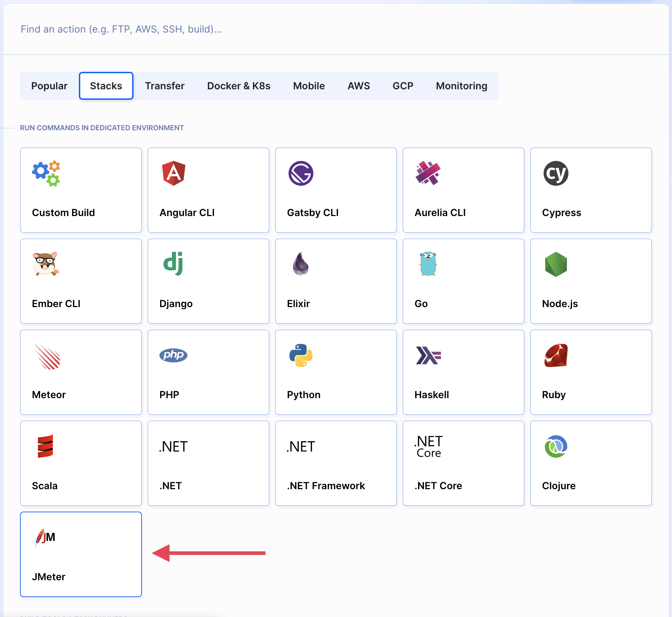The height and width of the screenshot is (617, 672).
Task: Select the Python snake logo
Action: pos(301,355)
